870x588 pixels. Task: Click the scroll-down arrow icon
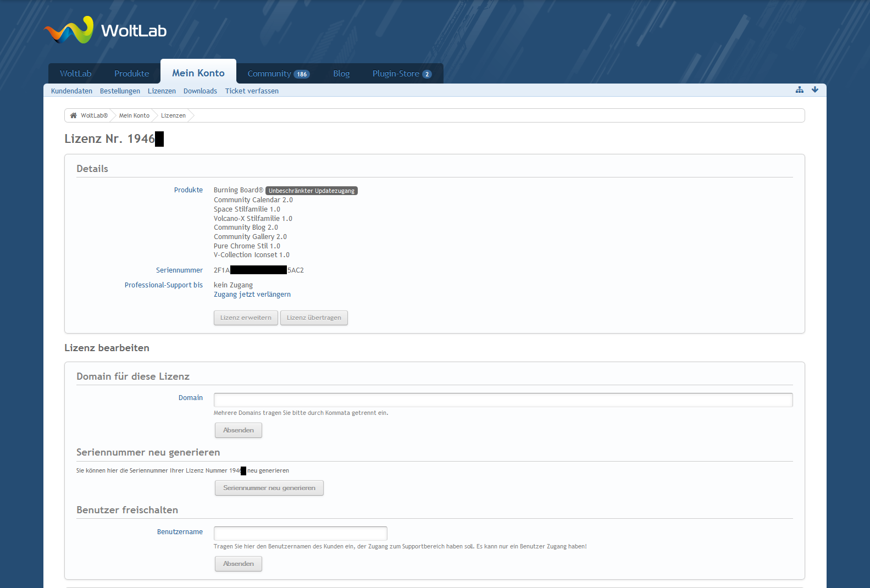(815, 90)
